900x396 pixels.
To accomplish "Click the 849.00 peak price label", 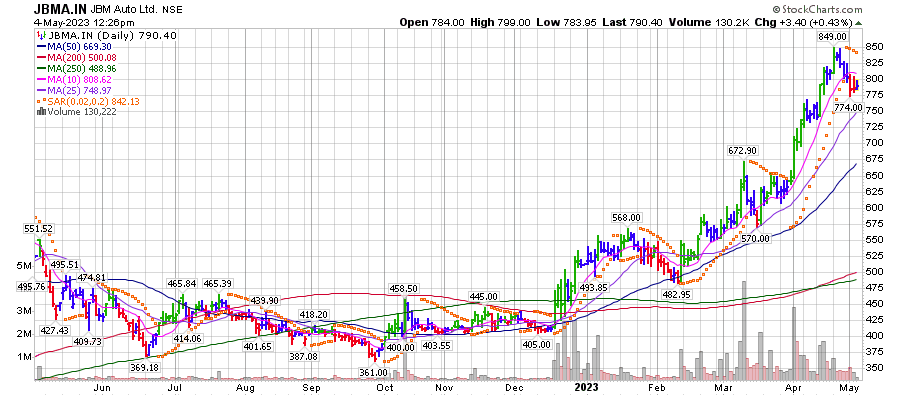I will coord(834,37).
